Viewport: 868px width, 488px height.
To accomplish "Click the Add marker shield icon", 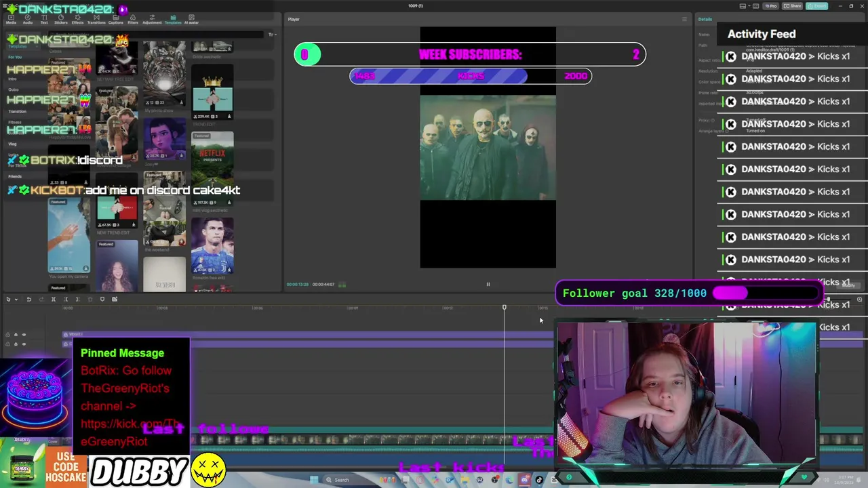I will [x=102, y=299].
